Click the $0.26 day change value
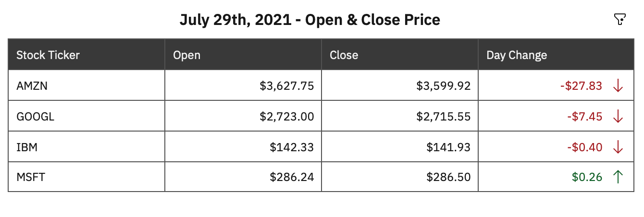 click(587, 177)
